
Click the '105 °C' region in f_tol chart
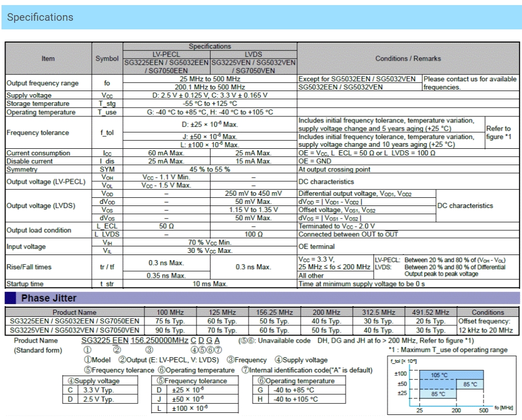(439, 375)
